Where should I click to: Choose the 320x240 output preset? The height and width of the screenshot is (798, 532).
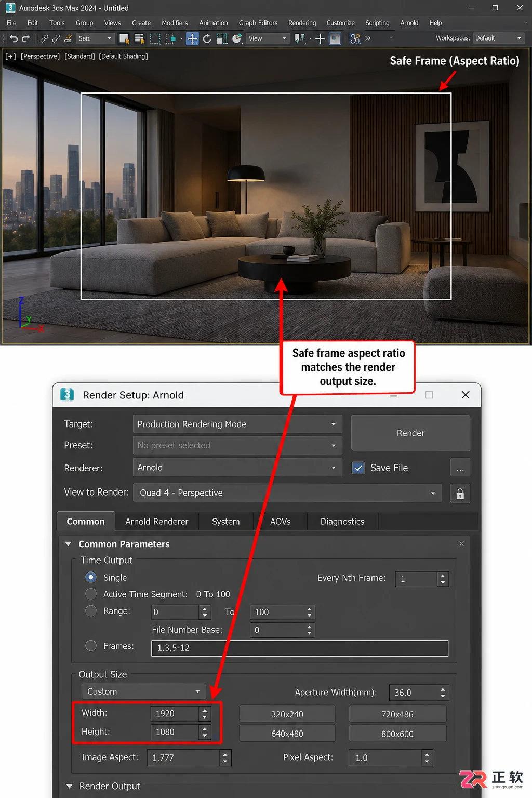(287, 714)
